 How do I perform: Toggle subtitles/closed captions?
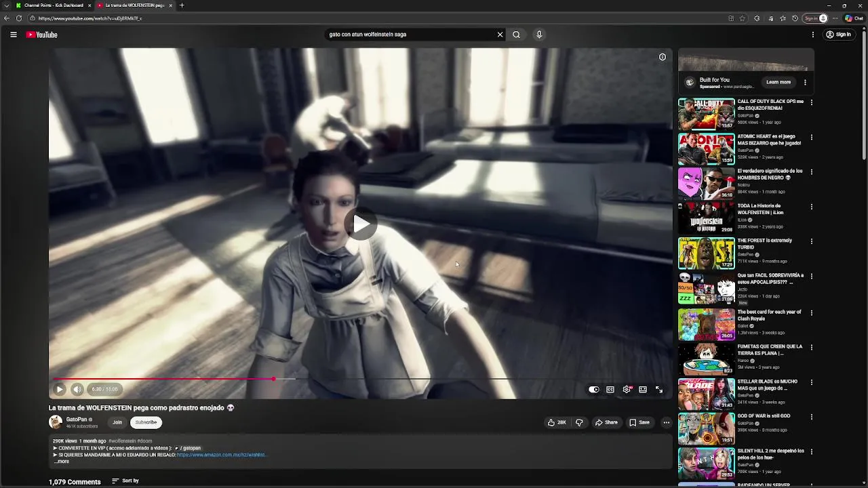pyautogui.click(x=610, y=390)
